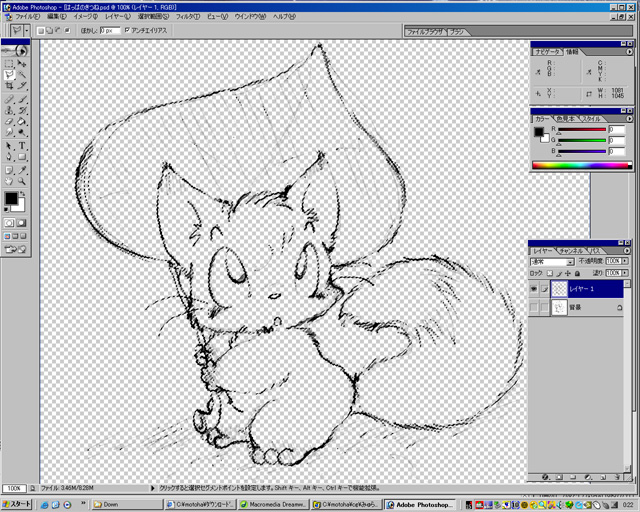Open the opacity slider arrow

coord(625,260)
